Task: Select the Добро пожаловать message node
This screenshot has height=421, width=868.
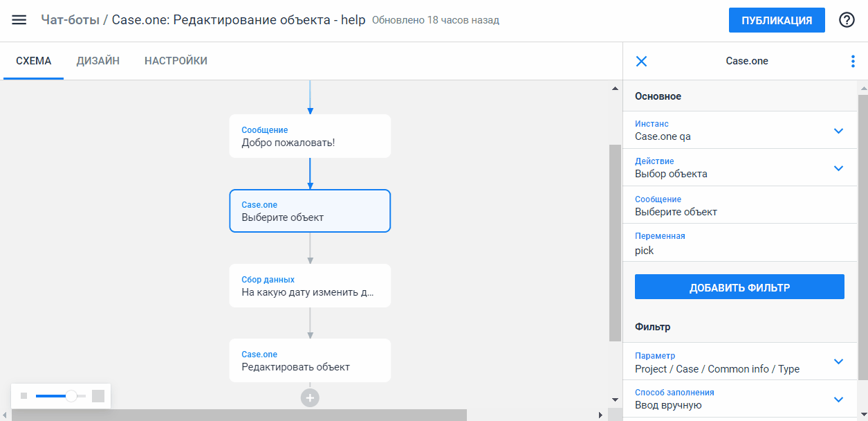Action: (x=310, y=136)
